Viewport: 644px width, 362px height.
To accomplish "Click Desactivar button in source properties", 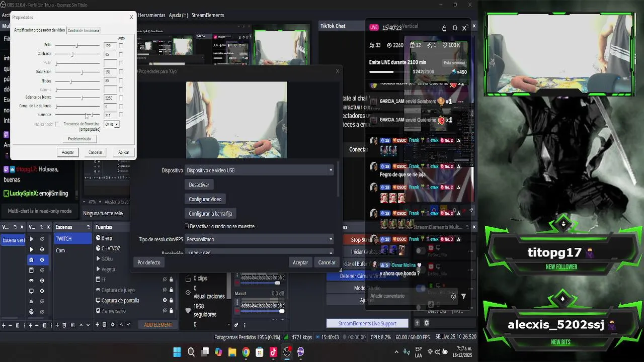I will tap(199, 185).
